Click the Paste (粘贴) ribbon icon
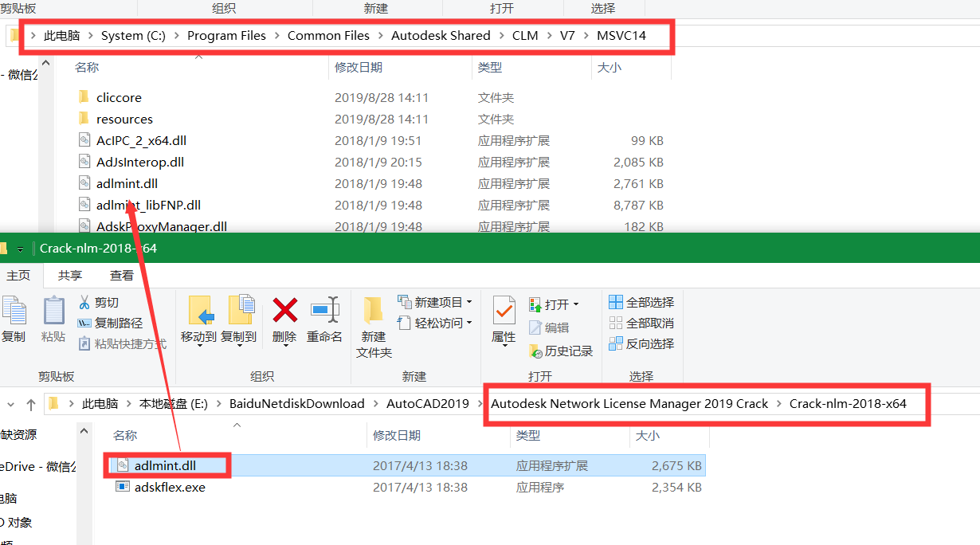This screenshot has height=545, width=980. (53, 312)
